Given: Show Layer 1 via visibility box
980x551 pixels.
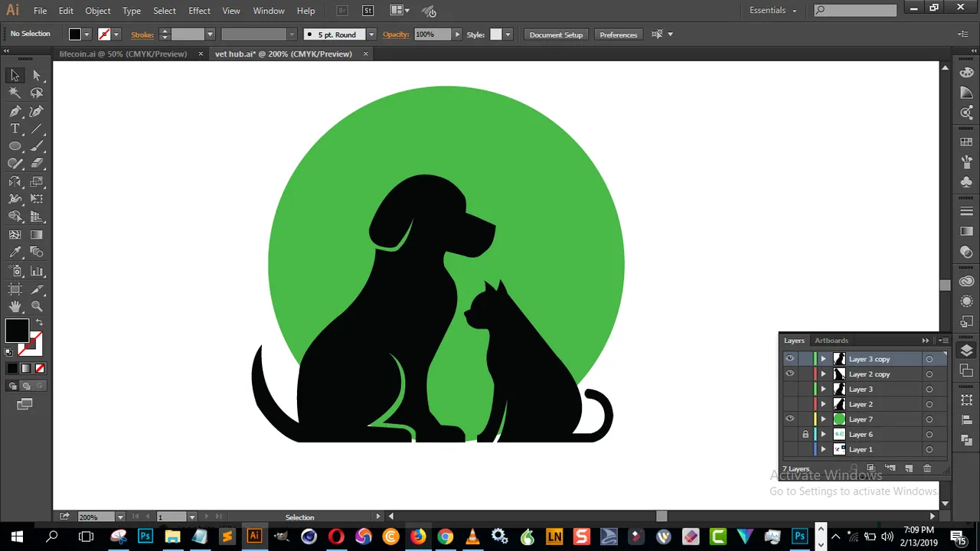Looking at the screenshot, I should pos(789,449).
